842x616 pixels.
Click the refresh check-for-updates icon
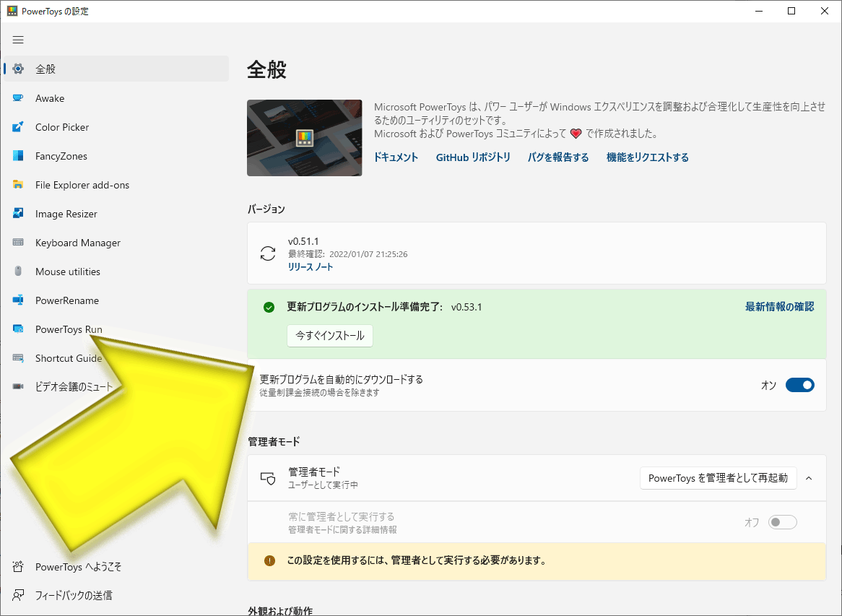(268, 253)
